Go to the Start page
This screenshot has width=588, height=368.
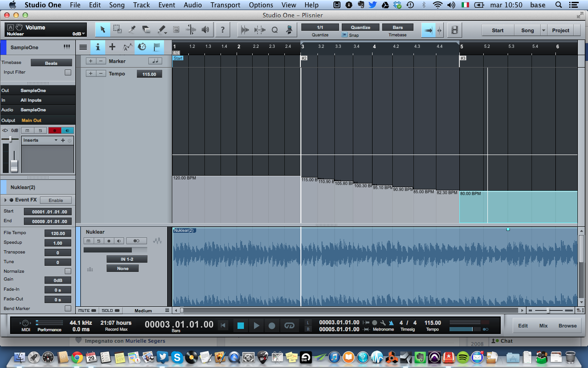498,30
